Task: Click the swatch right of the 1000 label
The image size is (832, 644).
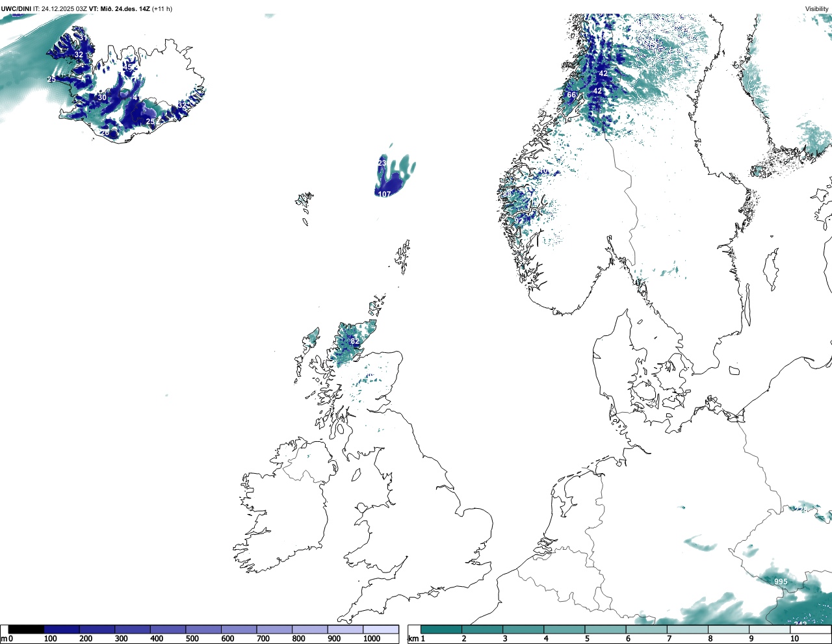Action: 380,629
